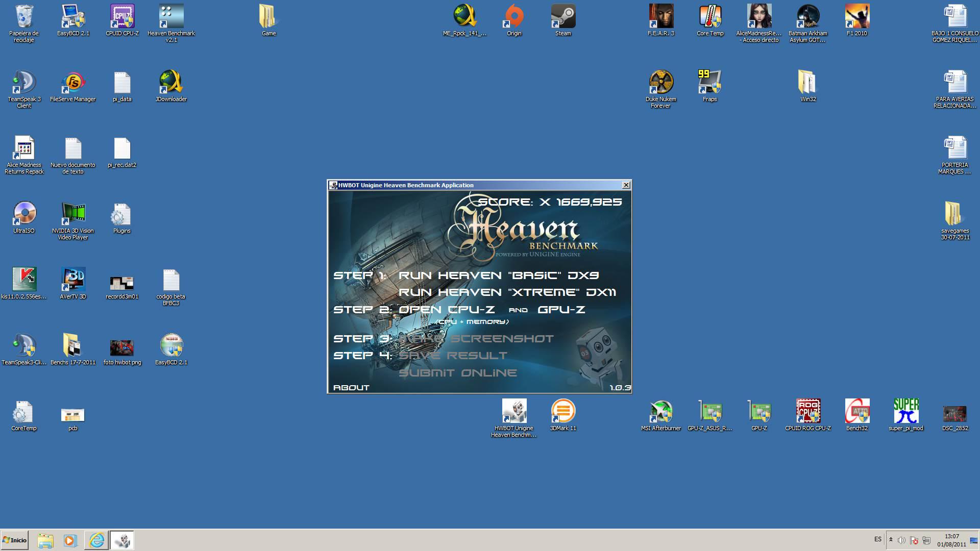980x551 pixels.
Task: Click the ES language indicator
Action: pyautogui.click(x=878, y=539)
